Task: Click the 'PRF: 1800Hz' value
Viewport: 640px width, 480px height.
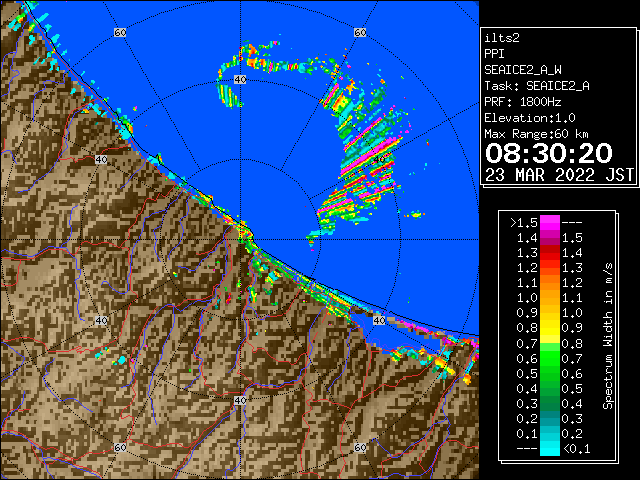Action: 523,102
